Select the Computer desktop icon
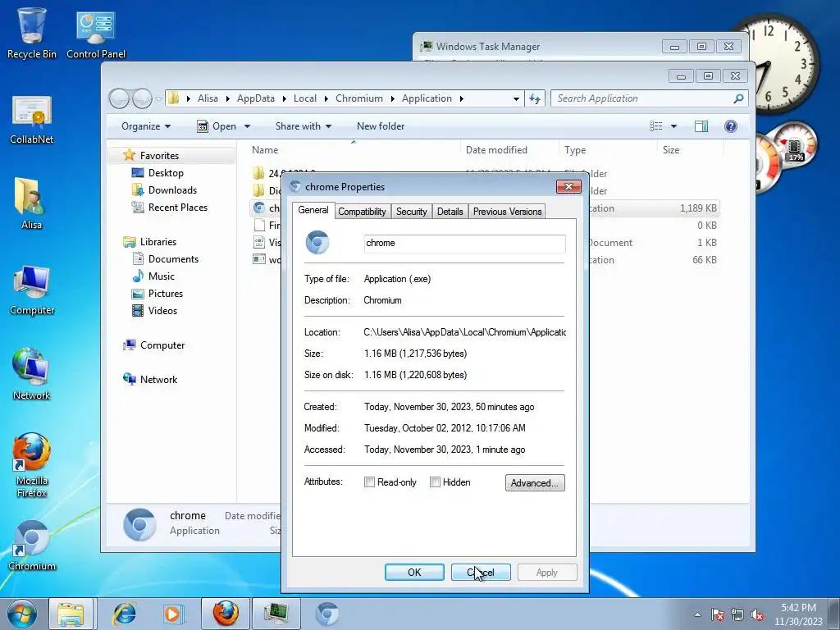The image size is (840, 630). (x=32, y=291)
